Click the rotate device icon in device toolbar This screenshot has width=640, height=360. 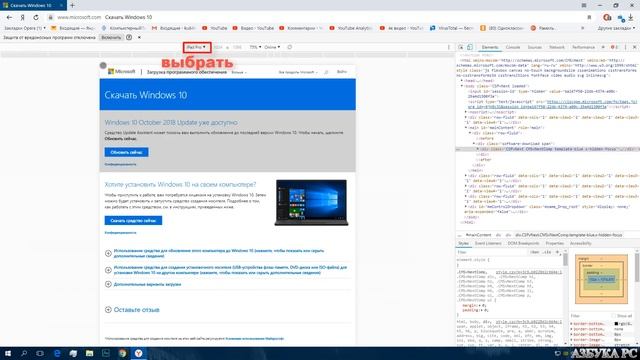pyautogui.click(x=289, y=47)
